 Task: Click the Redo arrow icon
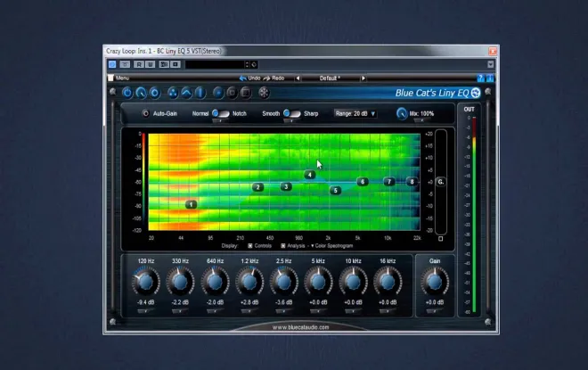[266, 78]
